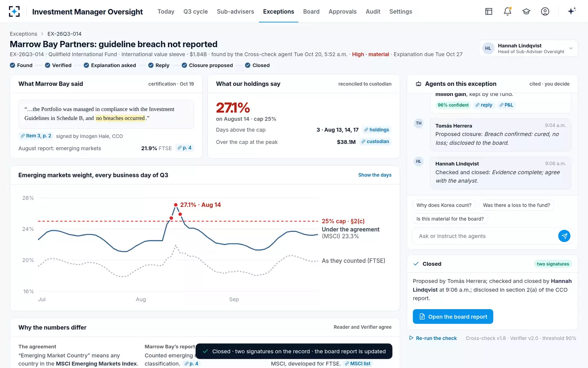
Task: Choose the 'Why does Korea count?' suggestion
Action: (444, 205)
